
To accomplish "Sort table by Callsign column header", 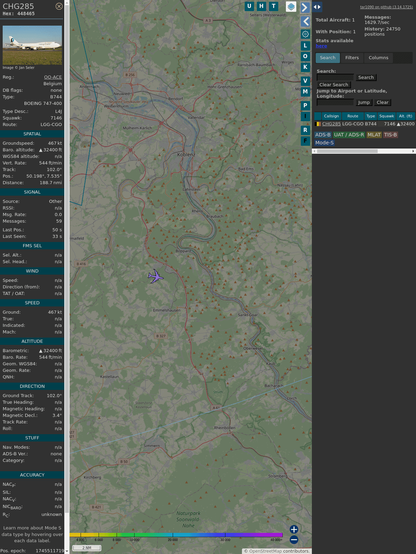I will [331, 116].
